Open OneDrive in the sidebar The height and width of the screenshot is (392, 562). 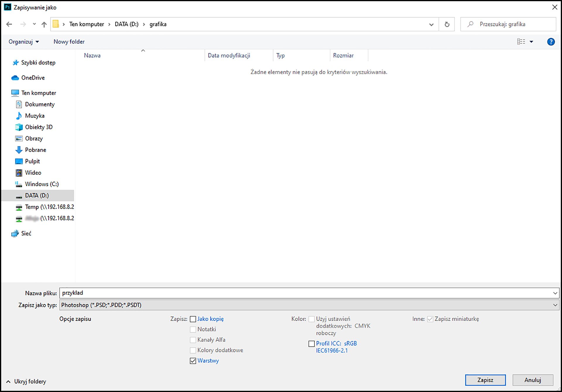point(33,78)
